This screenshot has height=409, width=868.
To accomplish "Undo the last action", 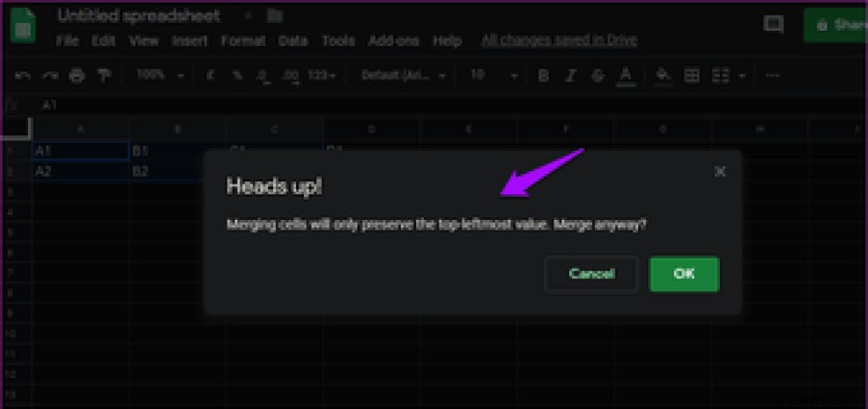I will (x=23, y=76).
